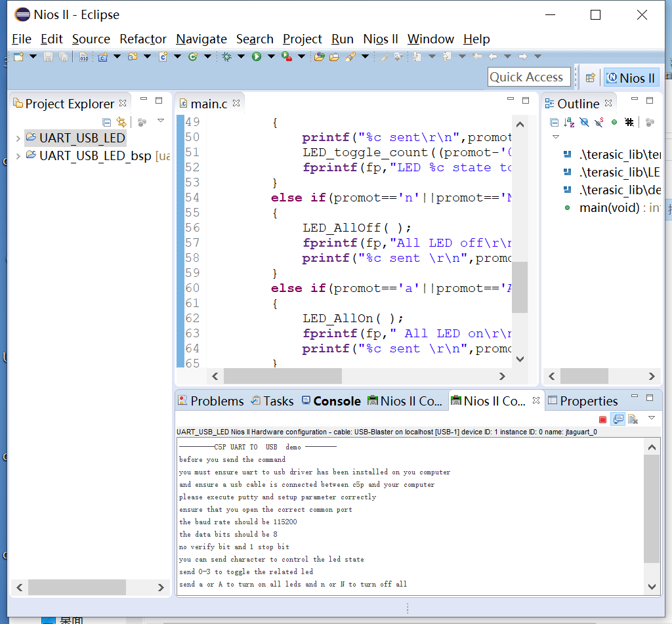The height and width of the screenshot is (624, 672).
Task: Maximize the editor area
Action: coord(526,100)
